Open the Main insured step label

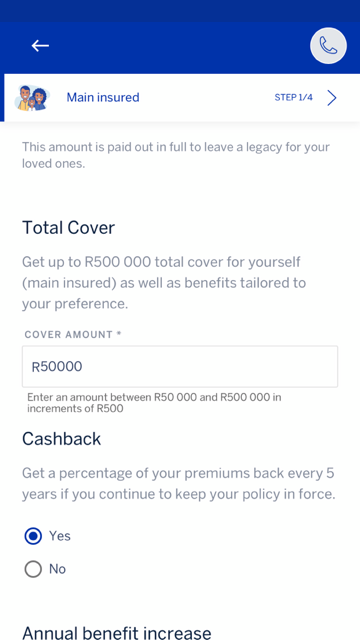pyautogui.click(x=103, y=98)
